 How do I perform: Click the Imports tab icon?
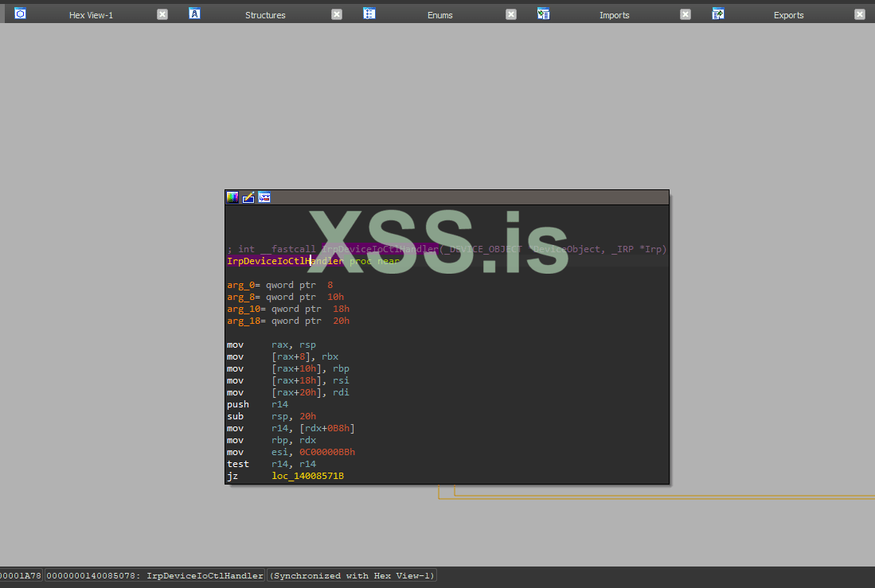[544, 14]
